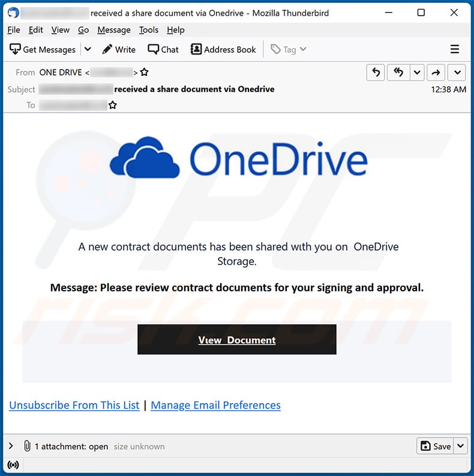The width and height of the screenshot is (474, 476).
Task: Click the View Document button
Action: click(236, 339)
